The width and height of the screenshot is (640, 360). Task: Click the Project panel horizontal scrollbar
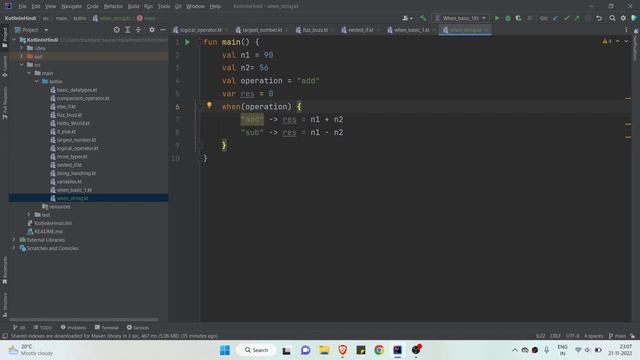coord(84,320)
